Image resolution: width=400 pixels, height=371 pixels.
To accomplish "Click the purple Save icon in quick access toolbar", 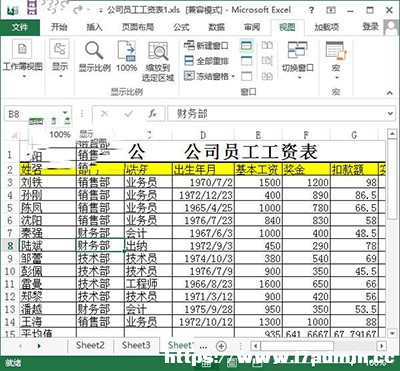I will tap(32, 8).
